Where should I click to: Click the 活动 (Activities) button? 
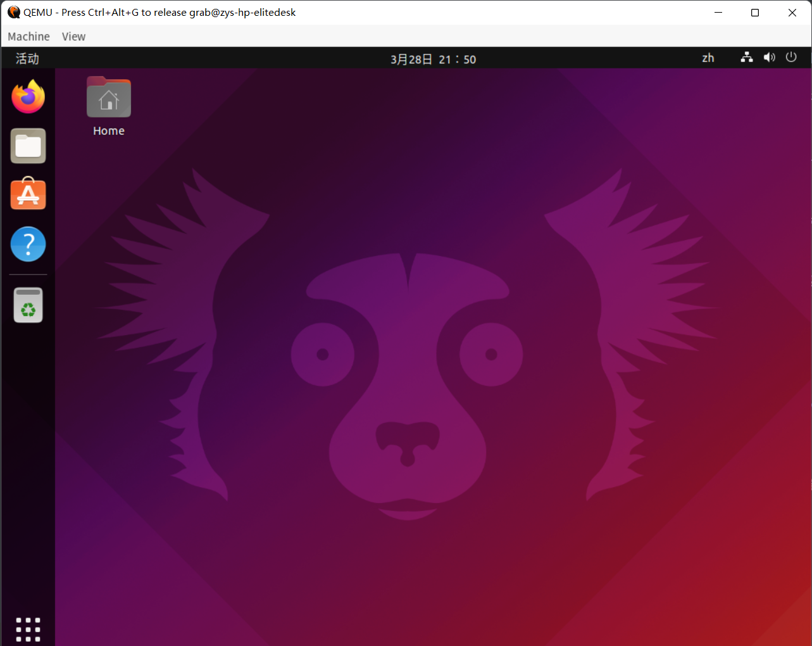[26, 58]
